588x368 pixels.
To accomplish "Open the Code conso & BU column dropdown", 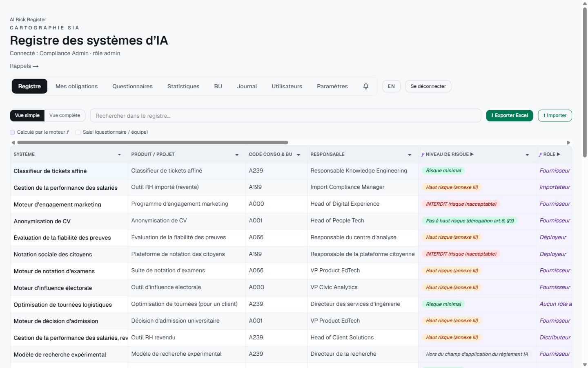I will point(298,155).
